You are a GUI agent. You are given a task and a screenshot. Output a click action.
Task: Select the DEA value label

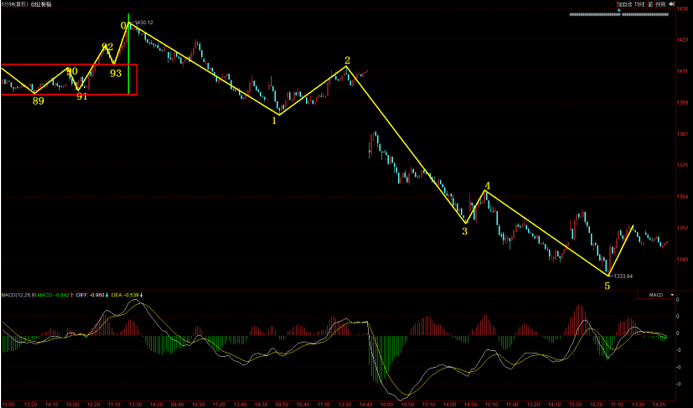point(127,295)
